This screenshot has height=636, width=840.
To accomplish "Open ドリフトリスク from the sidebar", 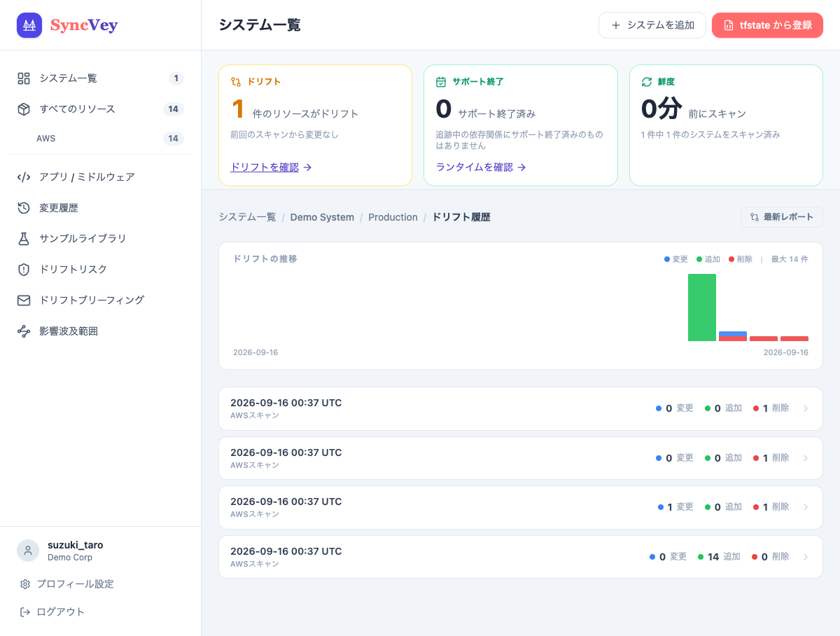I will point(101,270).
